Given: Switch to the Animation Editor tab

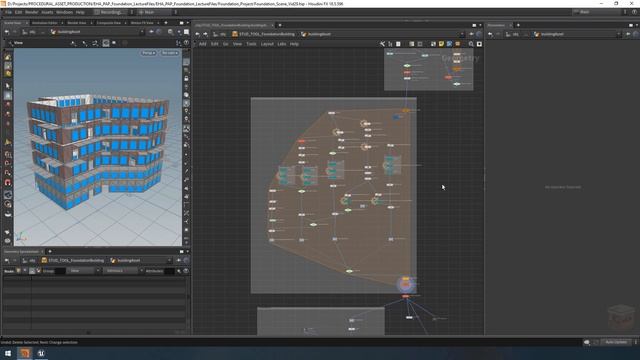Looking at the screenshot, I should [44, 23].
